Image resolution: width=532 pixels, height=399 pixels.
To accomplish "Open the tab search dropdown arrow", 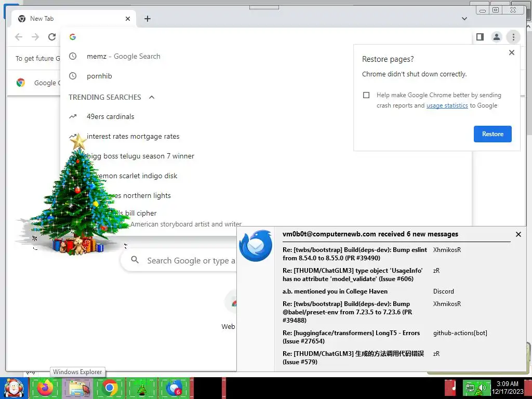I will click(464, 19).
